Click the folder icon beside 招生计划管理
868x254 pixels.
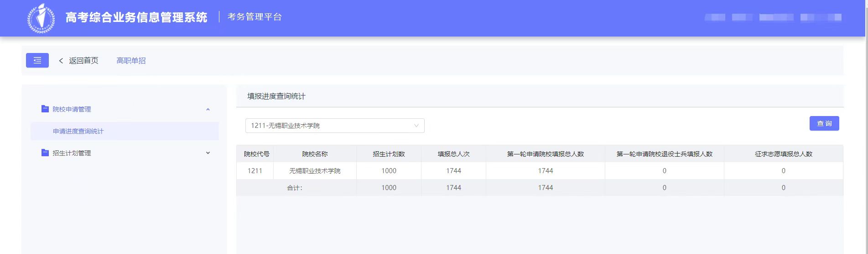point(45,153)
